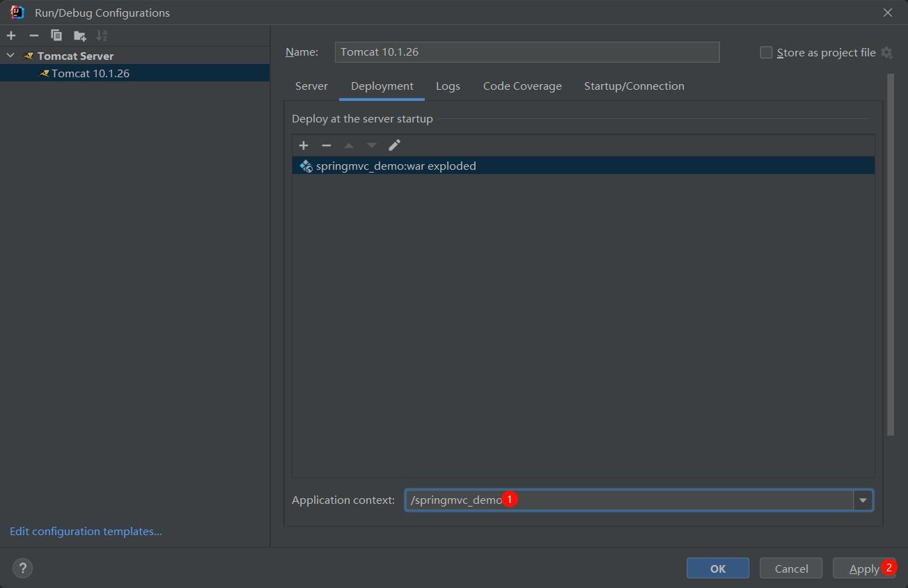Viewport: 908px width, 588px height.
Task: Remove the selected run configuration
Action: pyautogui.click(x=33, y=35)
